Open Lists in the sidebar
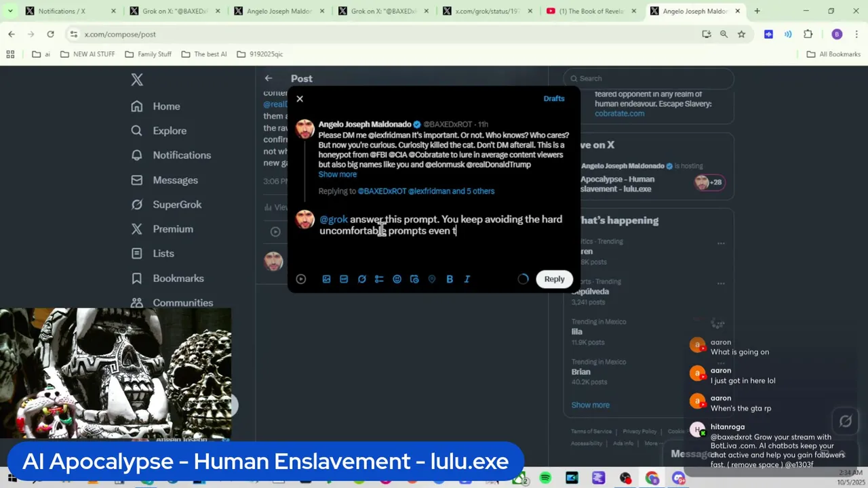Image resolution: width=868 pixels, height=488 pixels. (x=153, y=253)
